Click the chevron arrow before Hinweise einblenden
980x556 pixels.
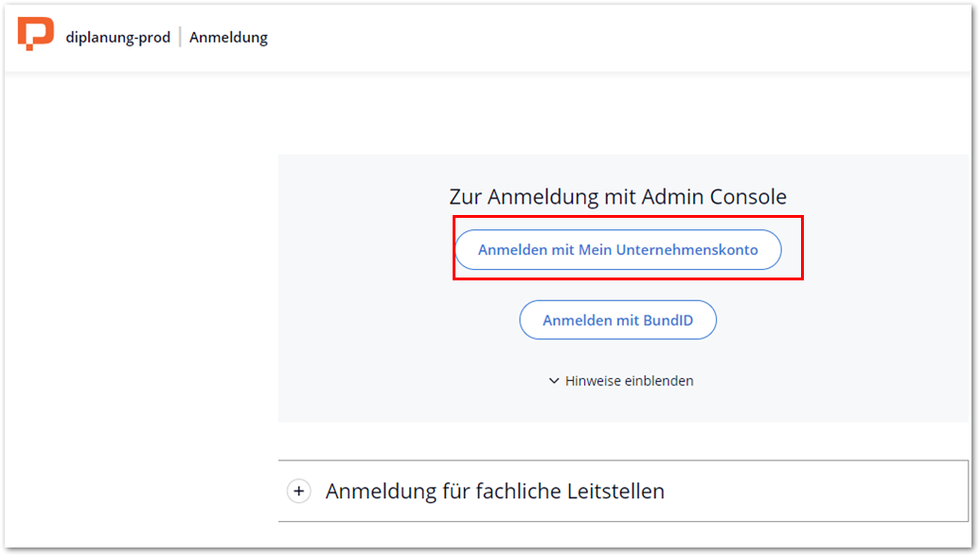pos(554,381)
